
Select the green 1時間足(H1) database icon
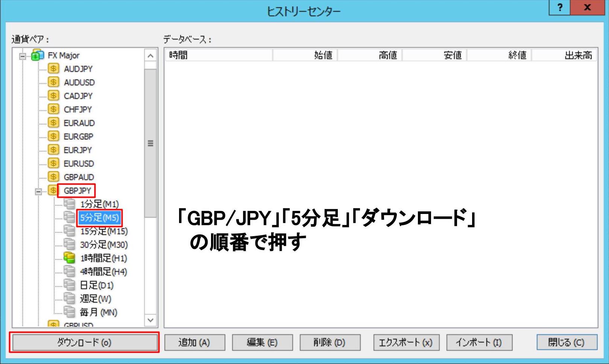click(x=69, y=258)
